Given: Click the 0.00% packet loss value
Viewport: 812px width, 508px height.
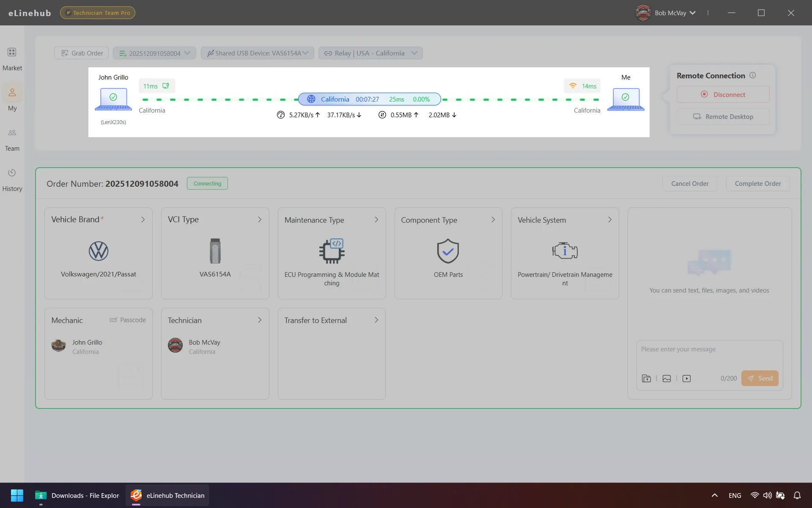Looking at the screenshot, I should coord(421,99).
